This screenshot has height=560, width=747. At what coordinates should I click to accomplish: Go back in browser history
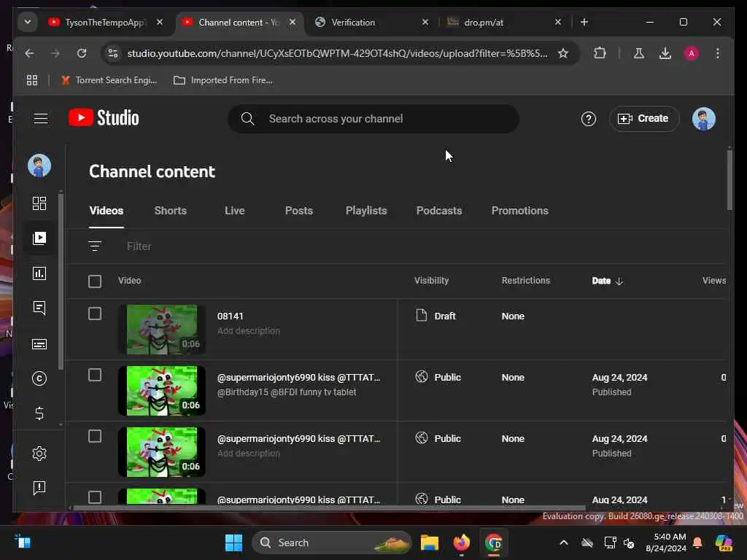(29, 53)
